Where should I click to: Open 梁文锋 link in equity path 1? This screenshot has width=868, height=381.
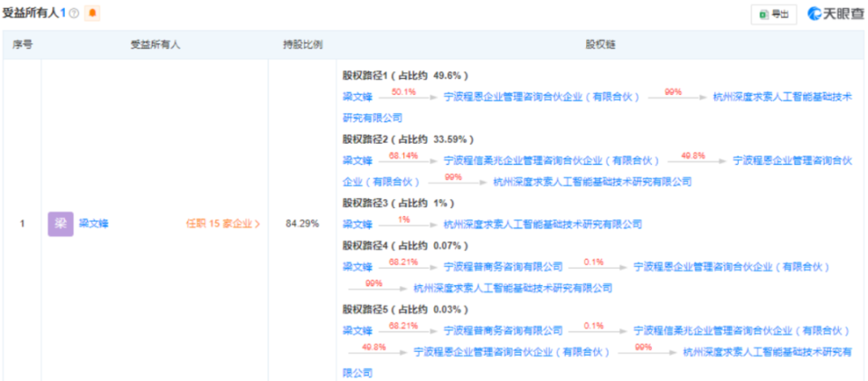click(357, 96)
